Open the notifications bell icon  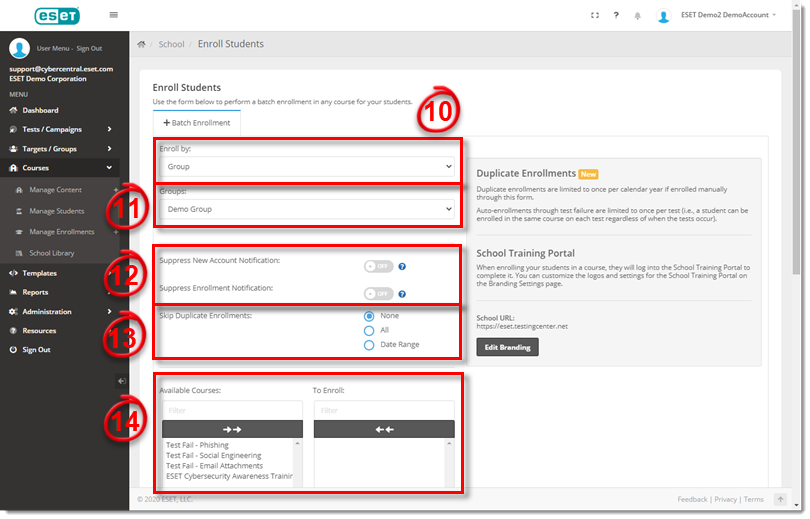[637, 16]
